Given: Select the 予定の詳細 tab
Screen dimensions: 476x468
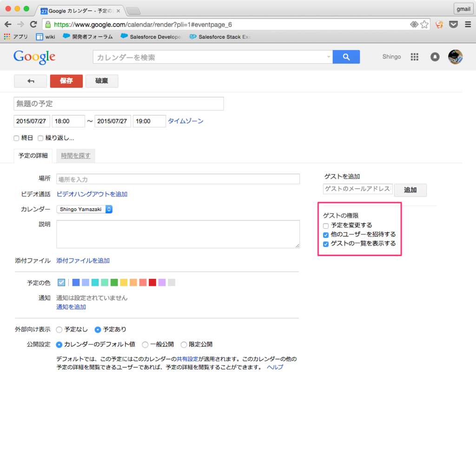Looking at the screenshot, I should (33, 155).
